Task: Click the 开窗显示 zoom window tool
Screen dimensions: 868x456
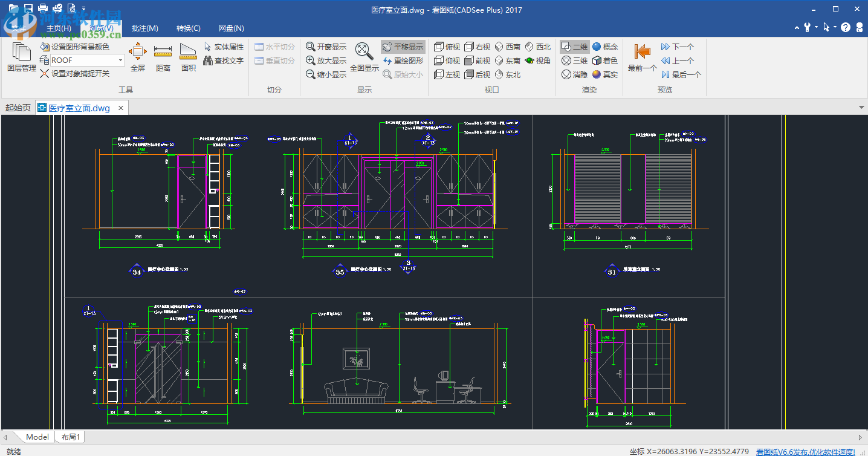Action: pos(326,47)
